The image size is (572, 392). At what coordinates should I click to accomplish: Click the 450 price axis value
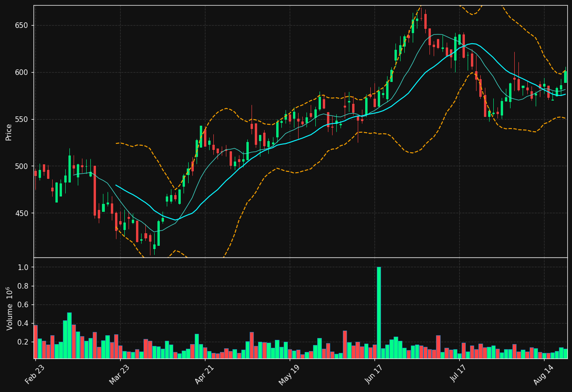coord(22,213)
